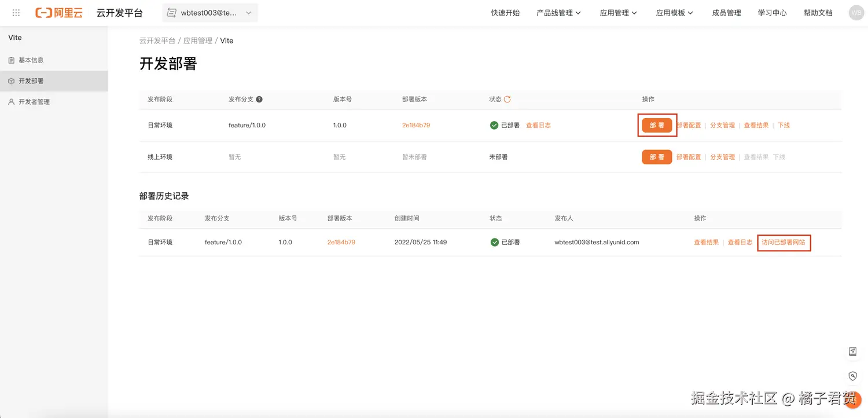Open 帮助文档 in top navigation

[818, 13]
